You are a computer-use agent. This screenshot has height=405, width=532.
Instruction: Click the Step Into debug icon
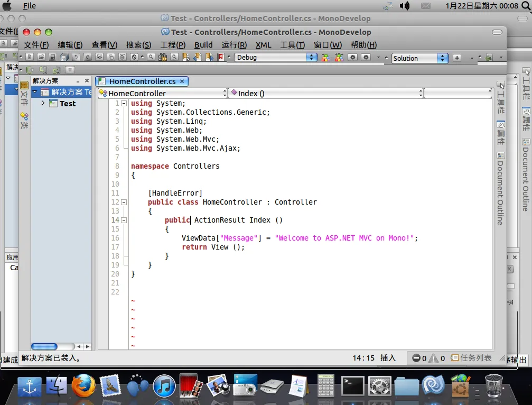pos(43,70)
